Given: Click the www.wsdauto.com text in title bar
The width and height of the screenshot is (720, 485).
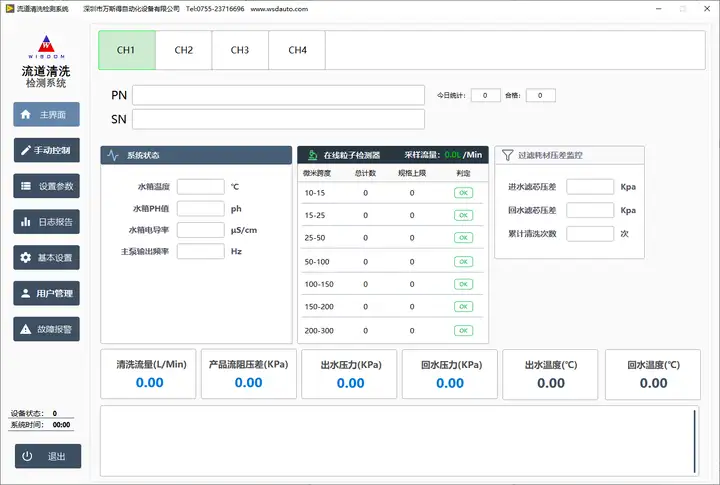Looking at the screenshot, I should 279,9.
